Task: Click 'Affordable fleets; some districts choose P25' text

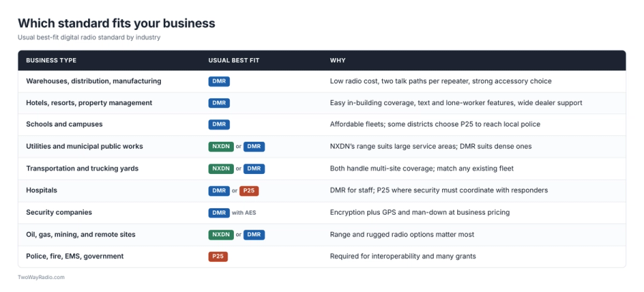Action: pyautogui.click(x=435, y=125)
